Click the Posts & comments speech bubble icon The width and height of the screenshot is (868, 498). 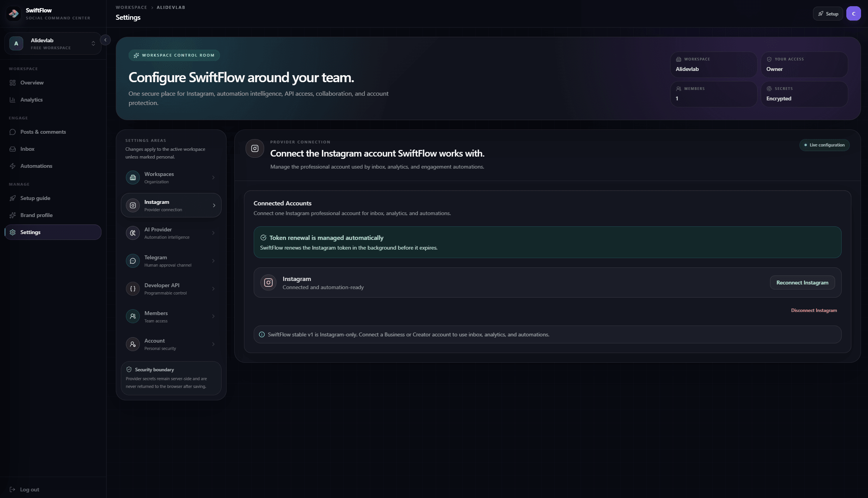[13, 132]
